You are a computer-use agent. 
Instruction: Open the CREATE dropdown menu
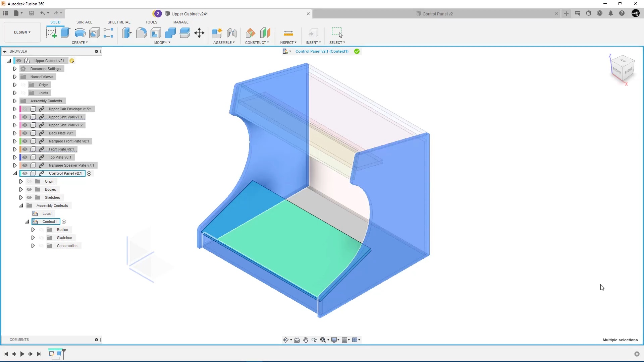pos(80,43)
